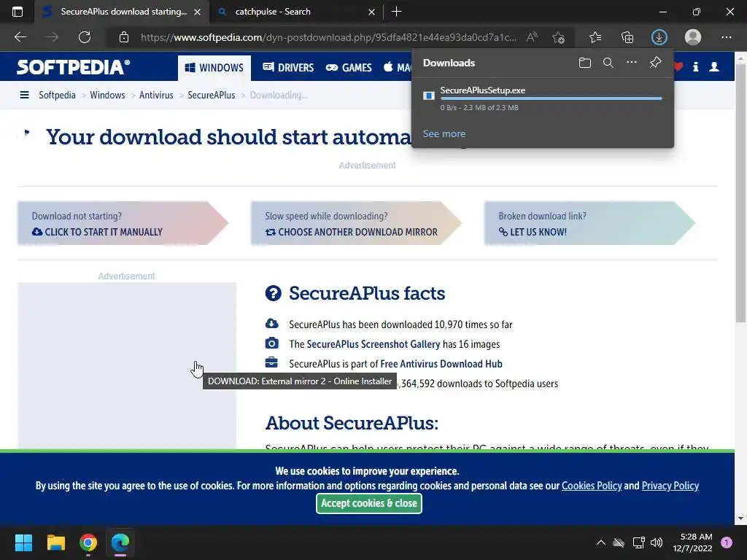This screenshot has height=560, width=747.
Task: Open the taskbar clock and date
Action: click(x=692, y=542)
